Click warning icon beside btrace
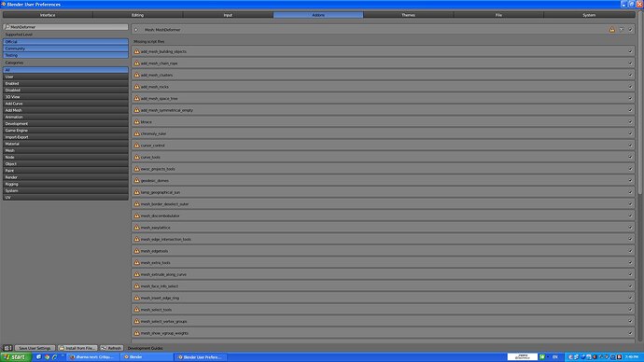 pos(137,122)
